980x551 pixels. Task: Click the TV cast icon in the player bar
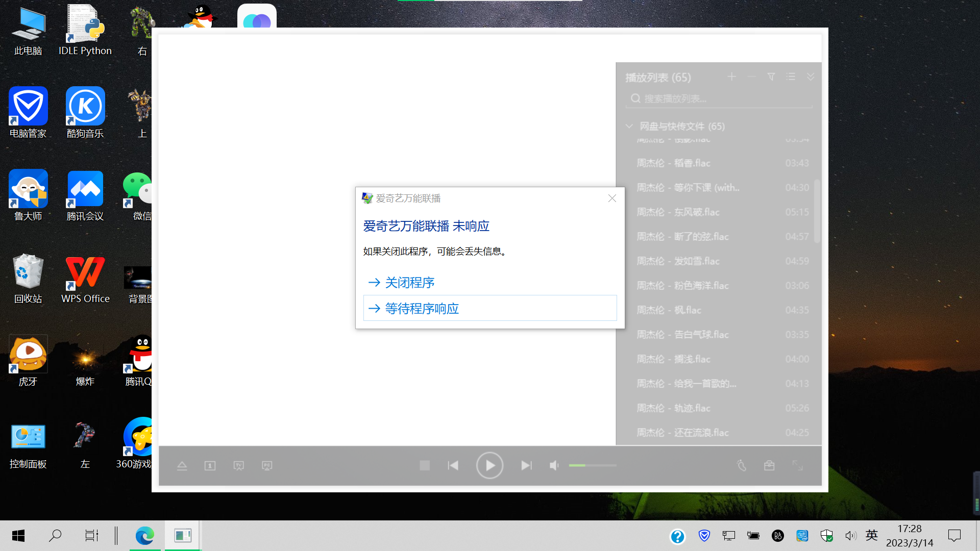tap(239, 465)
